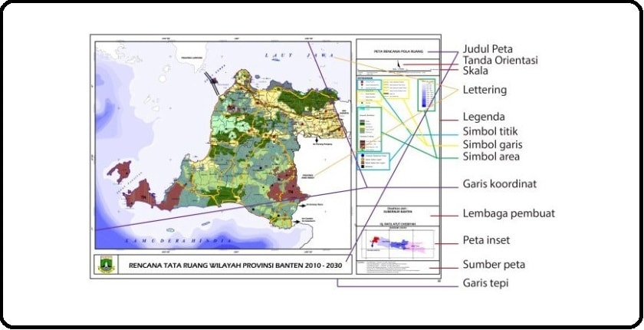Screen dimensions: 644x330
Task: Choose the "Simbol titik" label
Action: (x=490, y=131)
